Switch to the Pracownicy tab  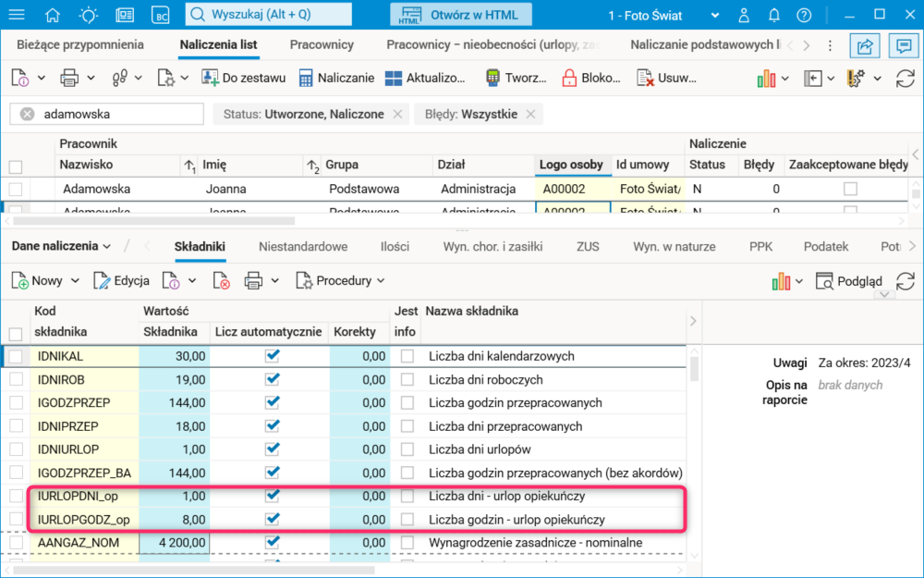322,44
